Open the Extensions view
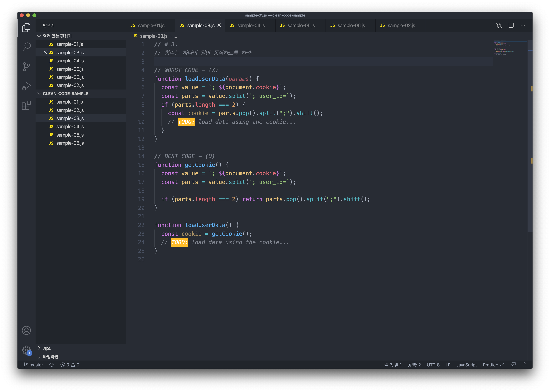The height and width of the screenshot is (392, 550). pyautogui.click(x=26, y=105)
